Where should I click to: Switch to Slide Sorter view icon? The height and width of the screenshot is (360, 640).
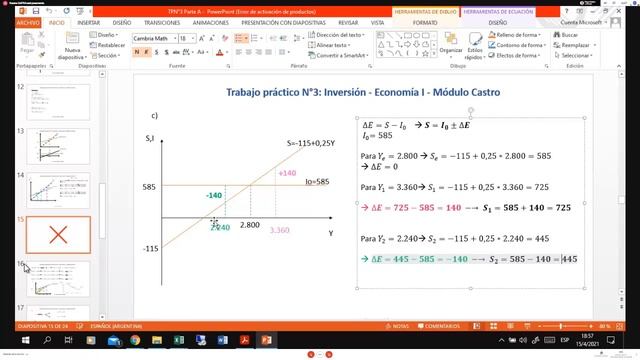(493, 326)
